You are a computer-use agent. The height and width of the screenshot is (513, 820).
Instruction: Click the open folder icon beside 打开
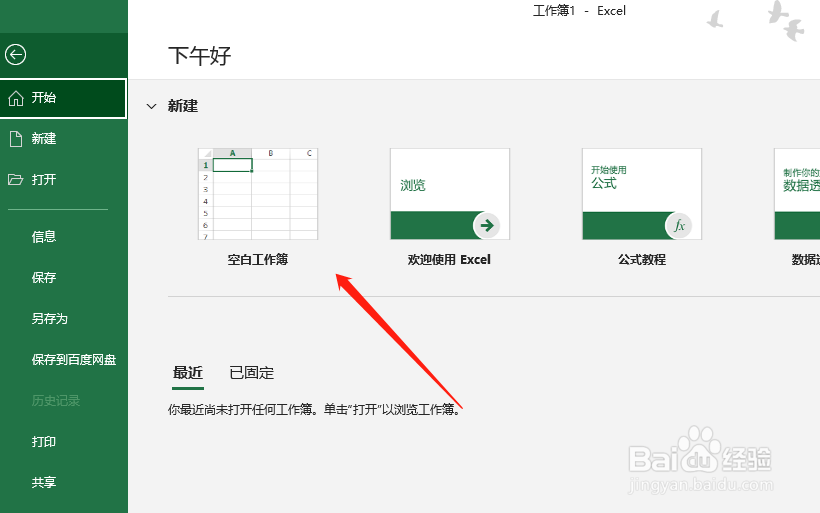16,180
